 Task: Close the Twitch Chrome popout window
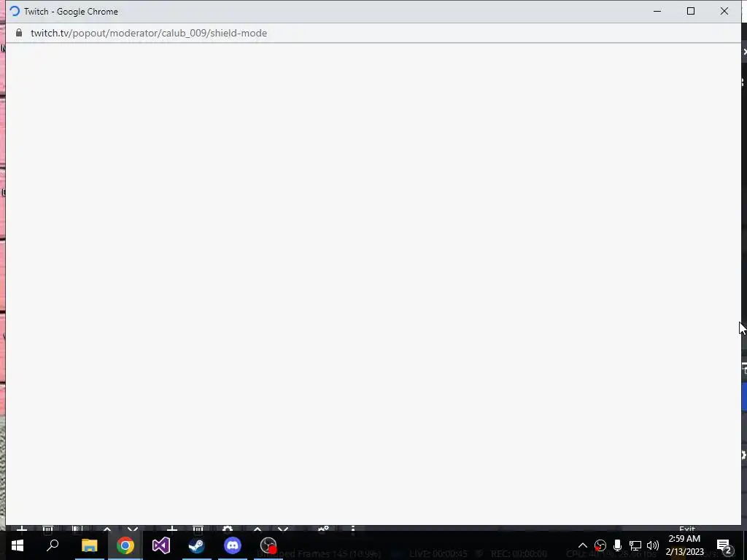click(x=724, y=11)
